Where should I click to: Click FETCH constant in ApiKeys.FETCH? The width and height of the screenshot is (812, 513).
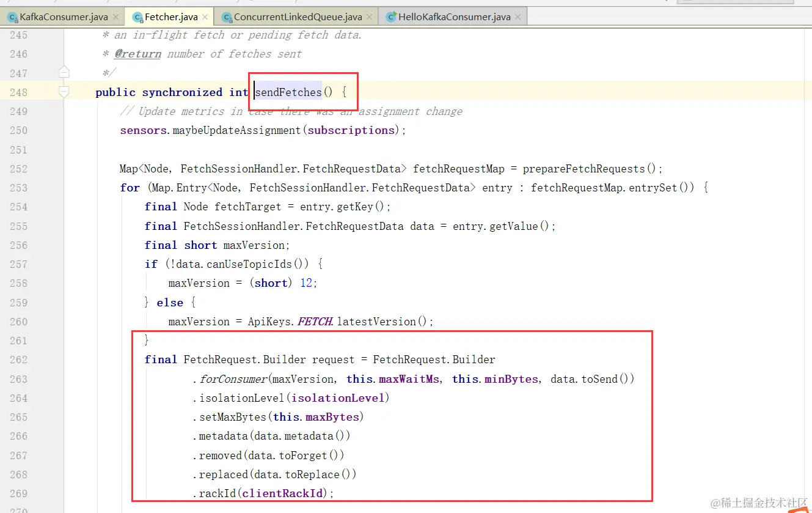[315, 322]
